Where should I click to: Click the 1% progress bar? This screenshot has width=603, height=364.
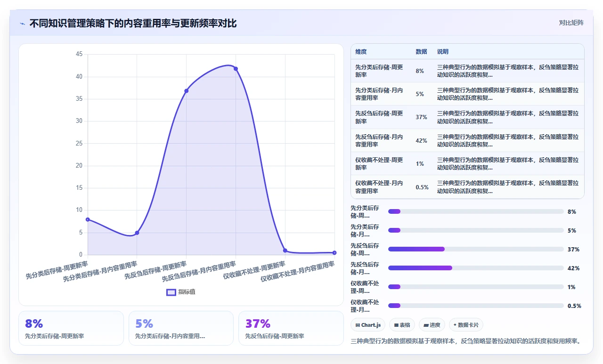(476, 287)
